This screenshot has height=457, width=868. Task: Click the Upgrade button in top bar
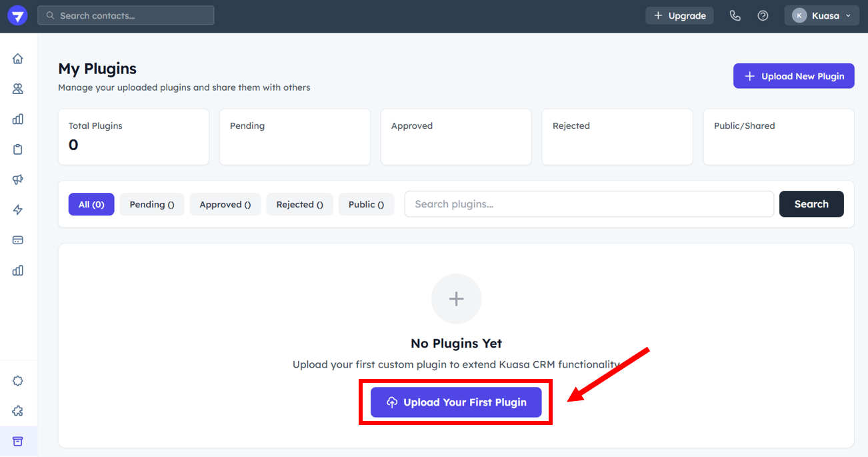[x=679, y=15]
